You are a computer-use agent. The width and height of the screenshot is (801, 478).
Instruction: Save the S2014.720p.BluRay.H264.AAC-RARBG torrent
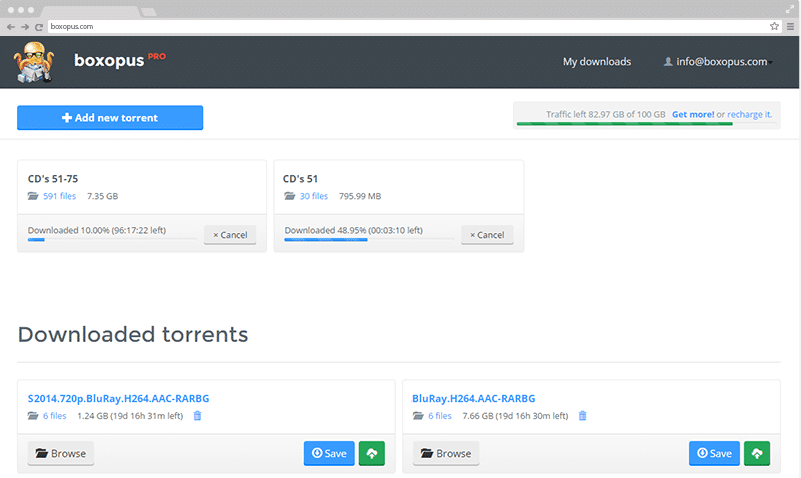coord(329,453)
